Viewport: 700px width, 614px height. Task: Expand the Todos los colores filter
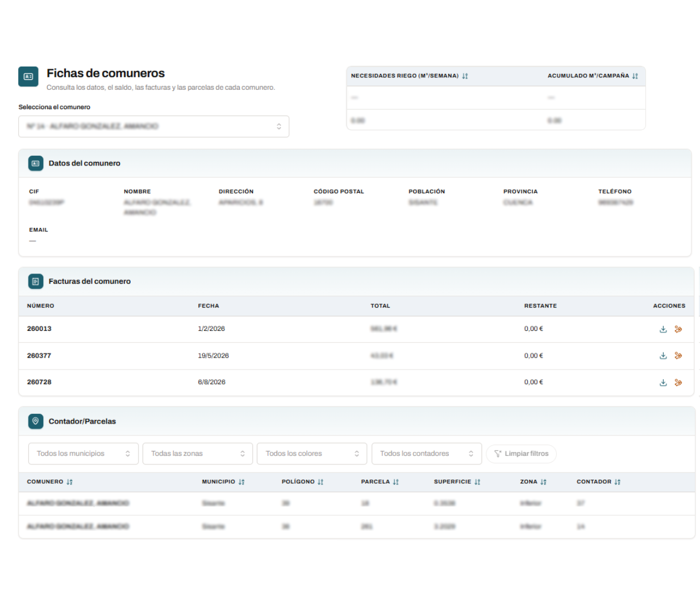pyautogui.click(x=312, y=454)
